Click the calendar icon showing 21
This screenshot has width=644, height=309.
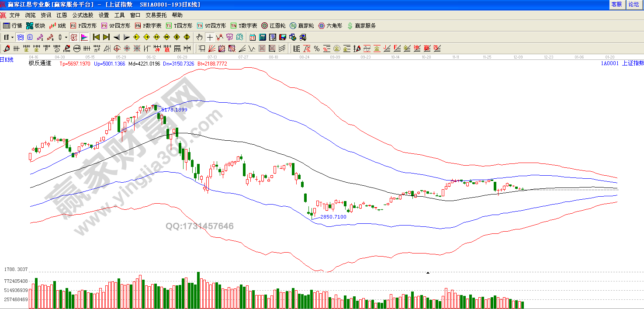coord(253,37)
